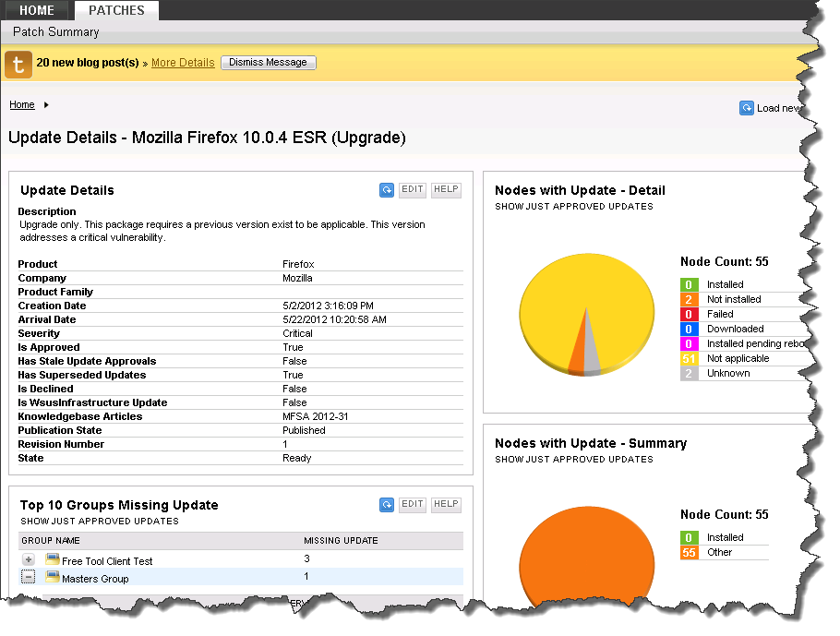Click the 'MFSA 2012-31' knowledgebase value
Viewport: 840px width, 636px height.
point(315,416)
